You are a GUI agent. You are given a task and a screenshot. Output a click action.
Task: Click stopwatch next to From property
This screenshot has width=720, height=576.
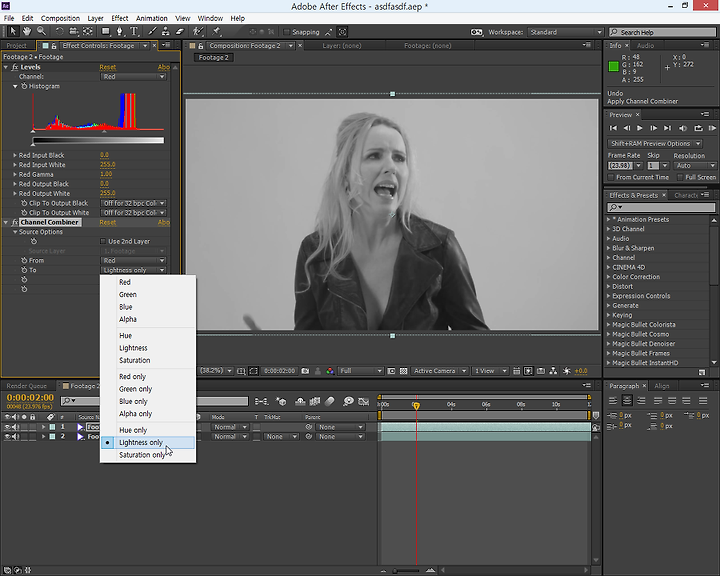[x=24, y=260]
